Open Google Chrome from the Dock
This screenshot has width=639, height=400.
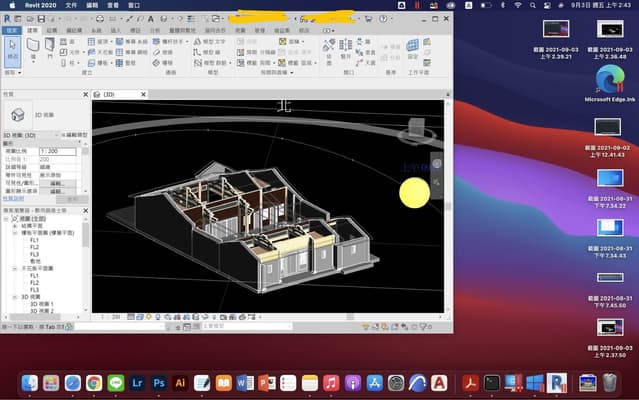94,383
